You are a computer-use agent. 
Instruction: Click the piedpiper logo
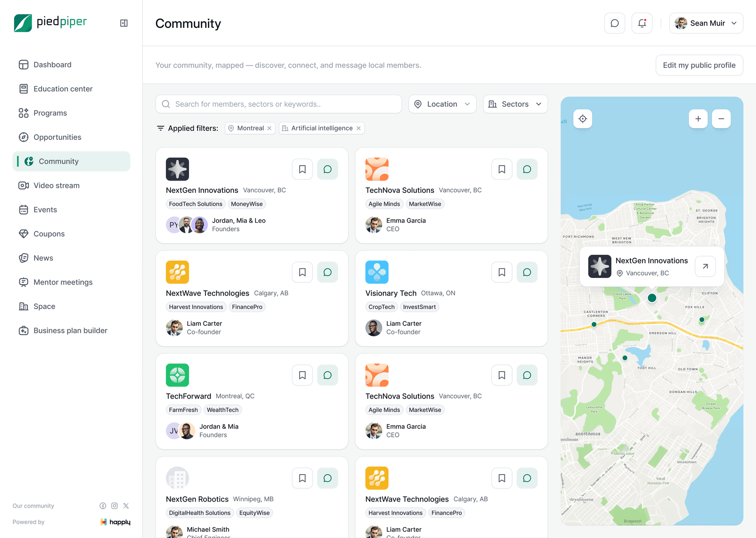click(51, 23)
